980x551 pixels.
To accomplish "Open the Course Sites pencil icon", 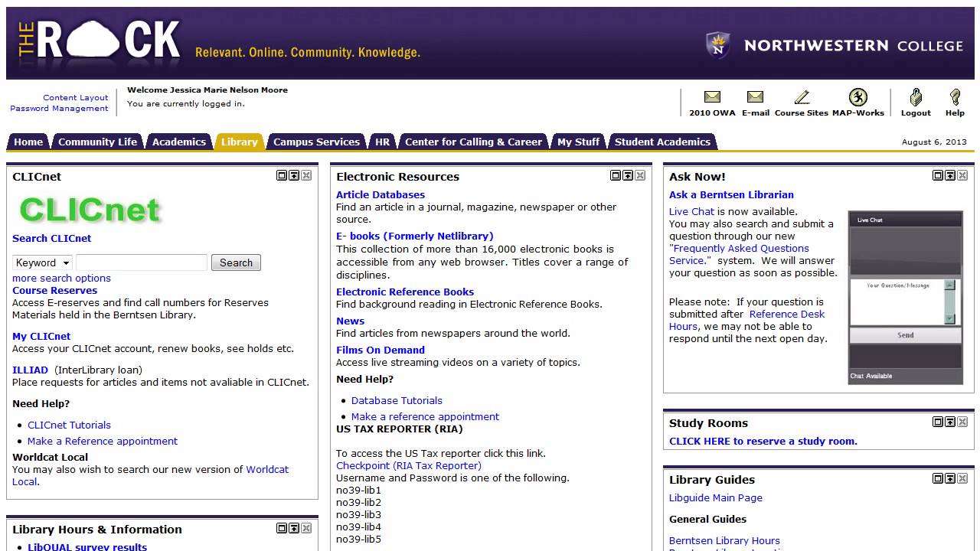I will coord(802,97).
